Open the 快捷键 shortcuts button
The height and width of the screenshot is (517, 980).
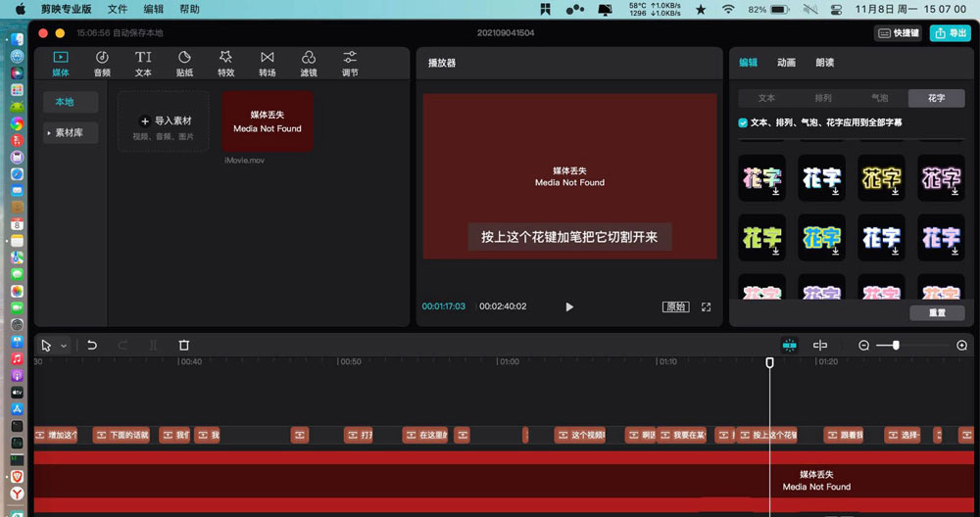tap(898, 33)
